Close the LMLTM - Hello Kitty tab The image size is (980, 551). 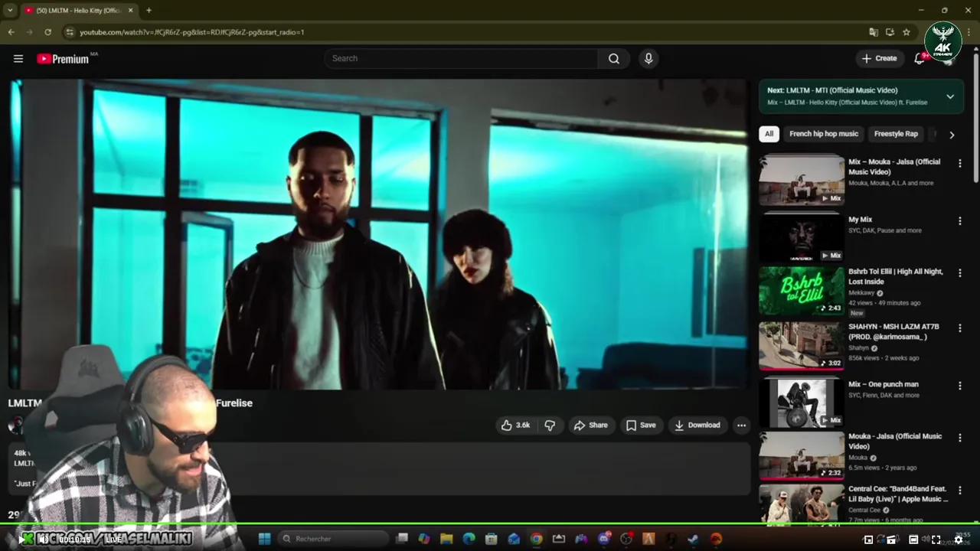129,11
